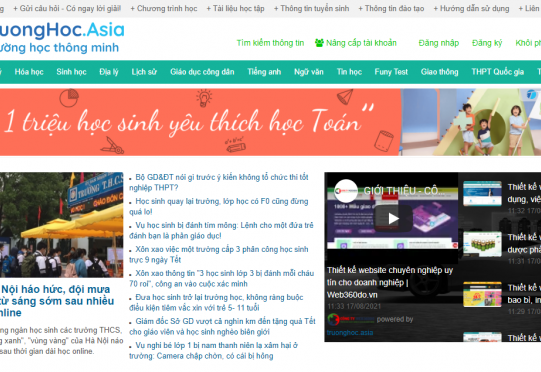Open Nâng cấp tài khoản link

click(x=361, y=43)
